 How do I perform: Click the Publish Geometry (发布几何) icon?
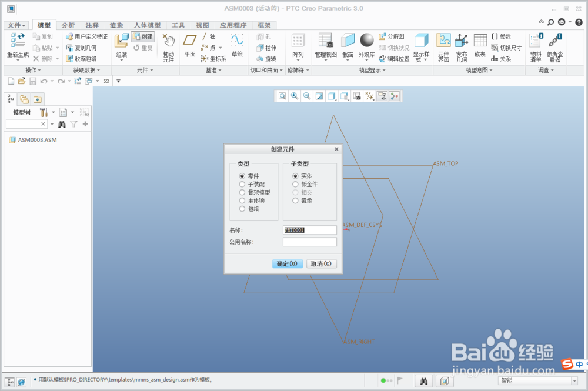coord(461,40)
